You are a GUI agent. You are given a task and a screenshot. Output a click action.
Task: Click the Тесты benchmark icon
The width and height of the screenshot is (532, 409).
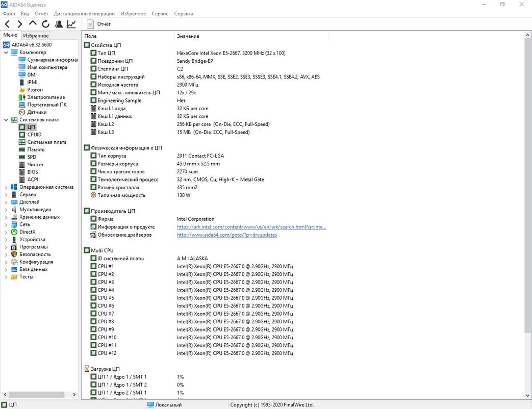14,277
